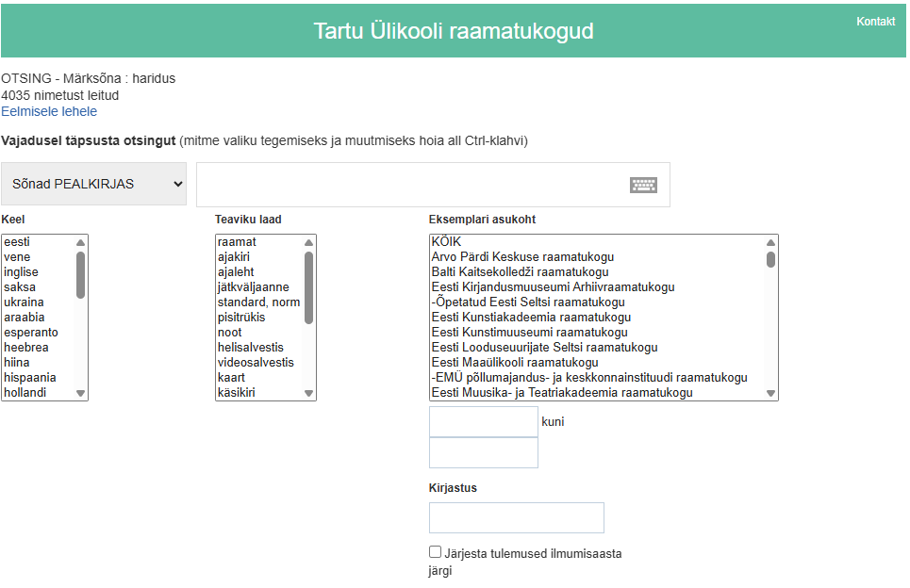
Task: Enable sorting results by publication year
Action: [435, 552]
